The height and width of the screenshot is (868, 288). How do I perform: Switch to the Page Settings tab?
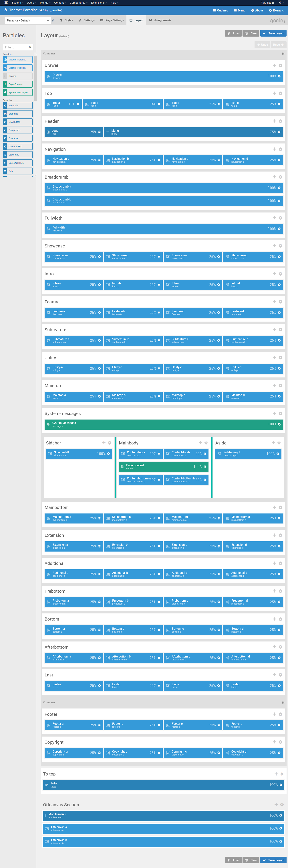pos(112,21)
